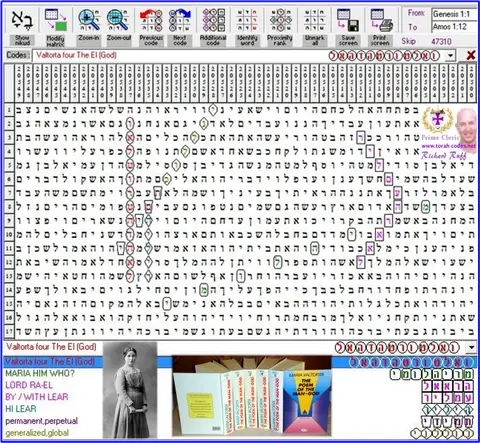Open the Modify matrix tool
480x443 pixels.
[56, 20]
